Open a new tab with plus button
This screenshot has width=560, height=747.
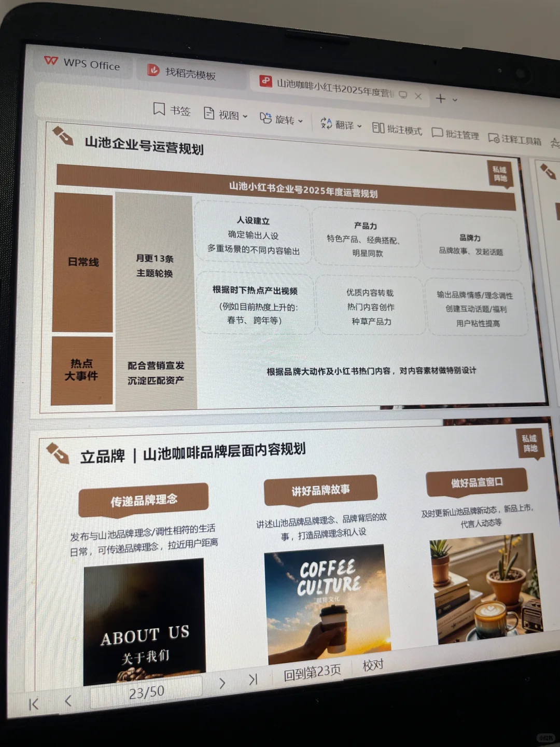[440, 99]
